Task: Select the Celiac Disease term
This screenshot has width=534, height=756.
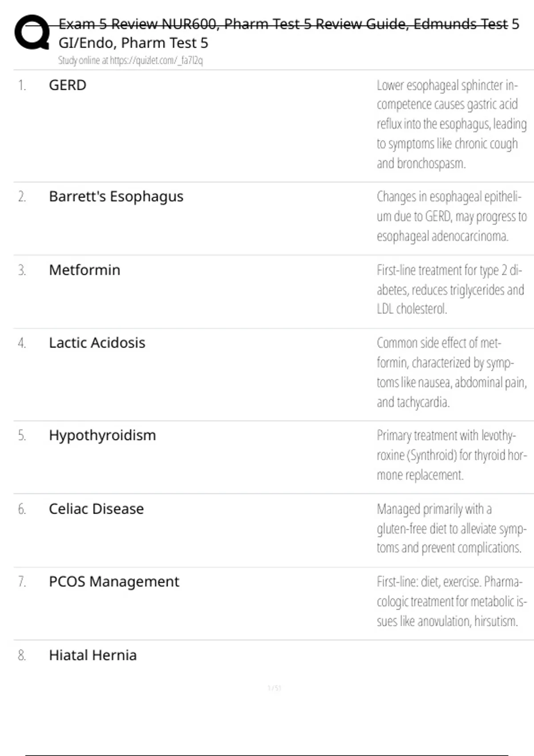Action: click(96, 509)
